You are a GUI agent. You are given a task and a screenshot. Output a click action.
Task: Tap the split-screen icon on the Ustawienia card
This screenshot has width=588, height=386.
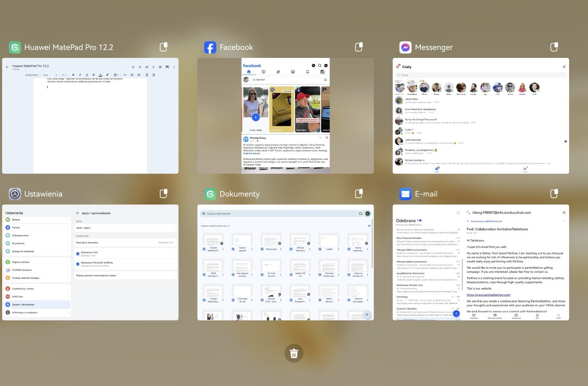pyautogui.click(x=164, y=194)
